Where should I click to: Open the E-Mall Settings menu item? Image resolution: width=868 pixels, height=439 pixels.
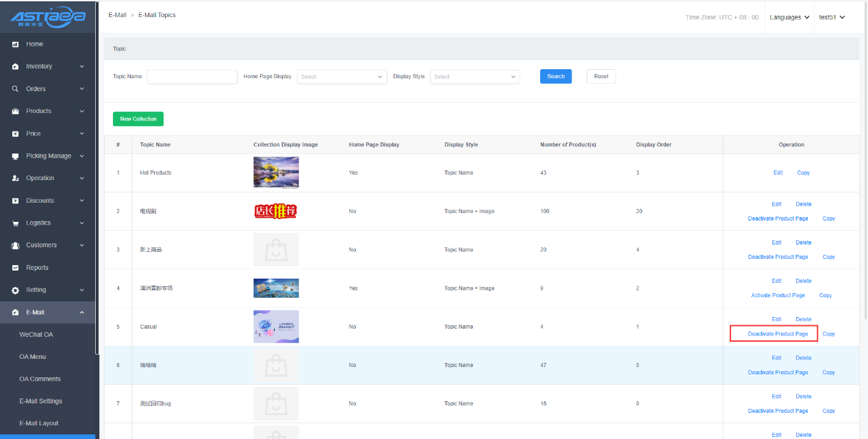pyautogui.click(x=40, y=401)
